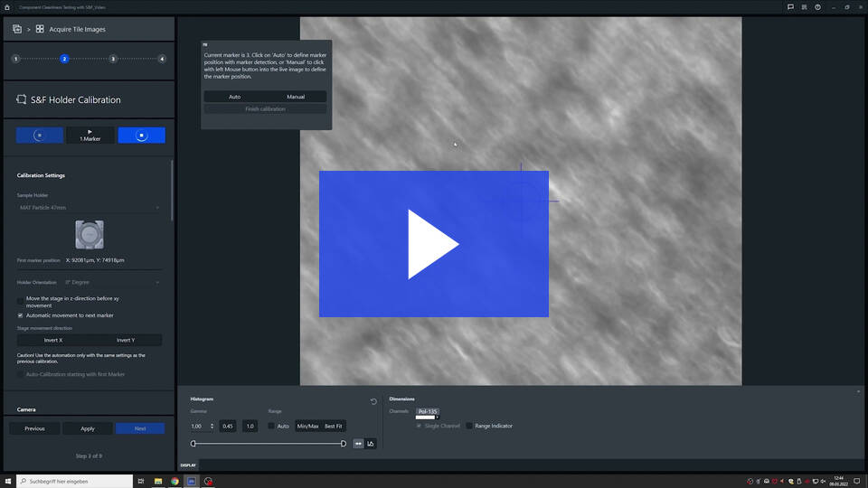Click the right handle of histogram slider
Image resolution: width=868 pixels, height=488 pixels.
(344, 444)
